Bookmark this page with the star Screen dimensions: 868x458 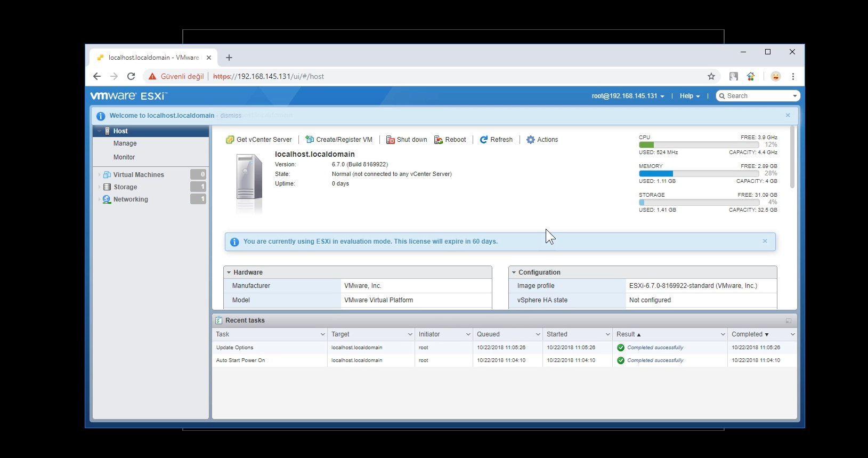click(711, 76)
